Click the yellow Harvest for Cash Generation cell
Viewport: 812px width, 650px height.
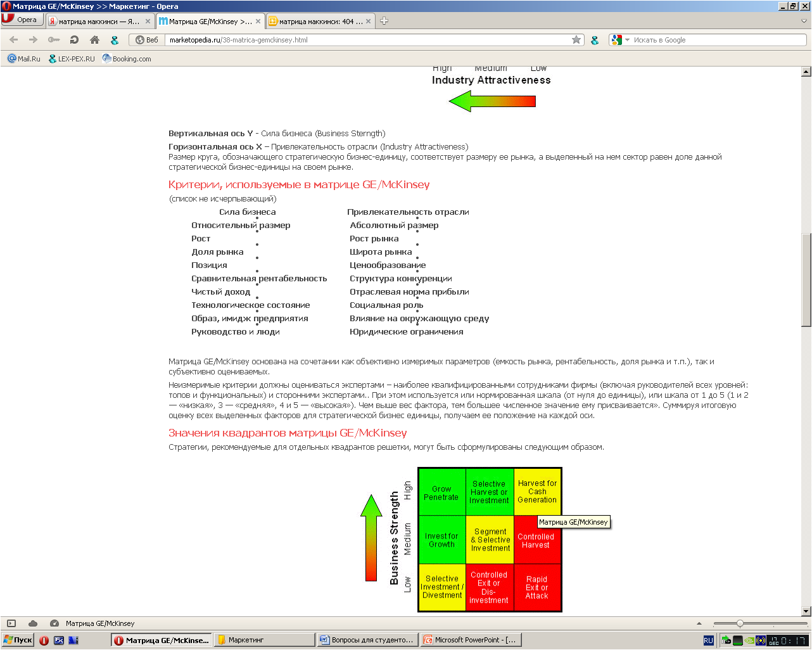click(x=537, y=492)
